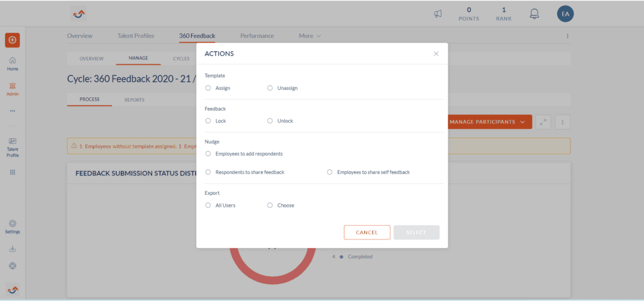The image size is (644, 301).
Task: Select Unassign template radio button
Action: (270, 88)
